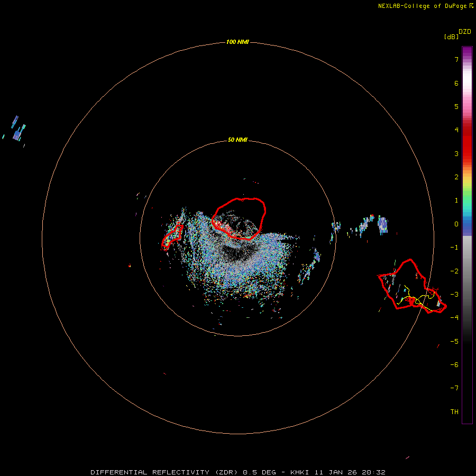Click the 1 dB value on the color scale

pos(456,200)
